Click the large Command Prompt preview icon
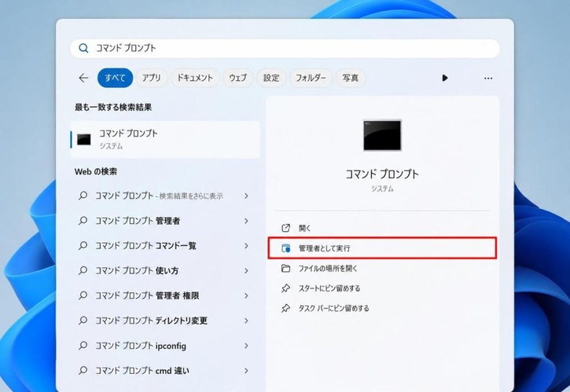570x392 pixels. 382,135
